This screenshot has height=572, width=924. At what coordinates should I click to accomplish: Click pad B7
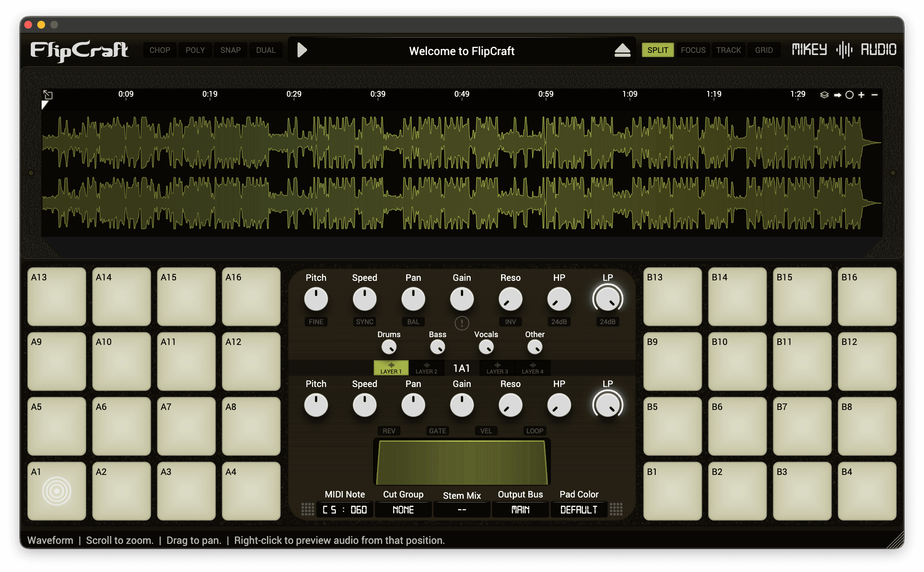click(x=802, y=426)
